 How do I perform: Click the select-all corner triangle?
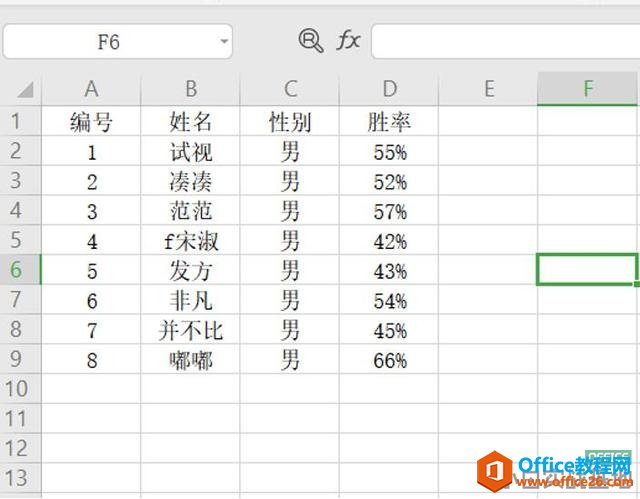(x=25, y=90)
